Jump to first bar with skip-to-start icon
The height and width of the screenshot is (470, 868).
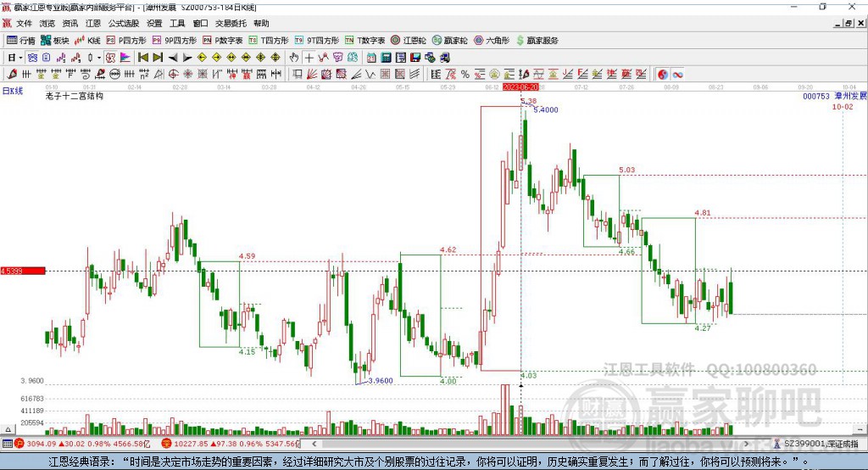(x=143, y=58)
